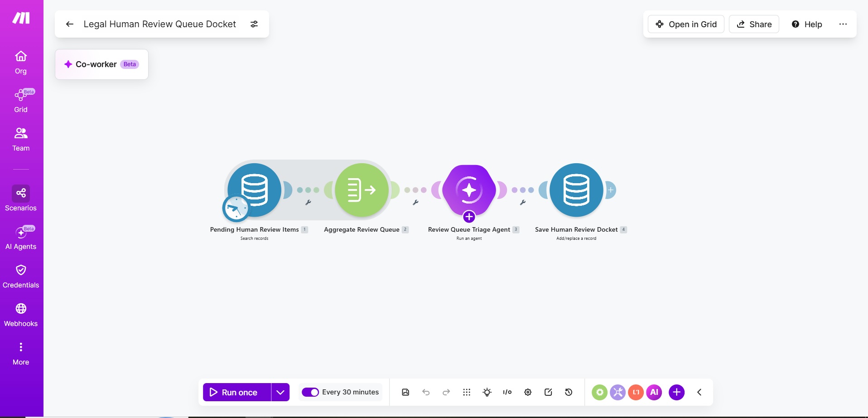Open scenario history icon
This screenshot has height=418, width=868.
tap(569, 392)
